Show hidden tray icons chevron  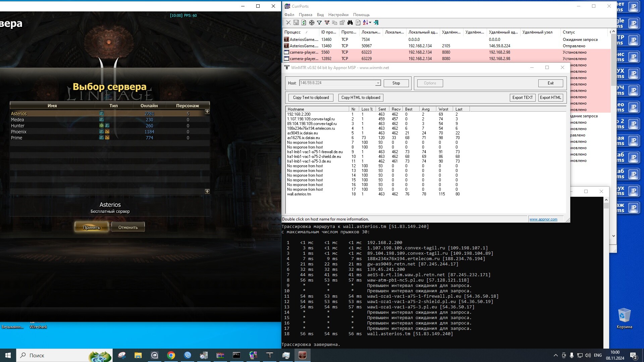(555, 355)
